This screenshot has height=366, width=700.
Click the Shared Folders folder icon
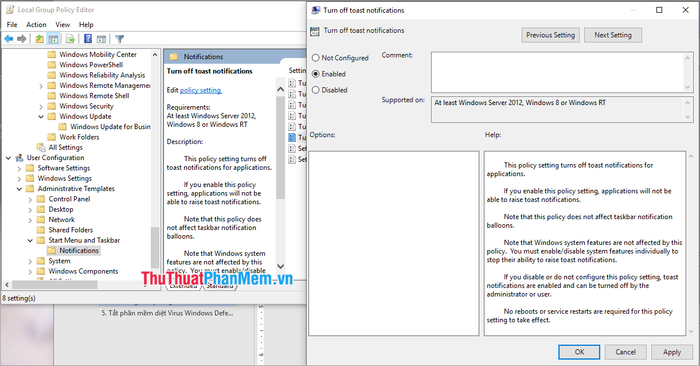tap(41, 230)
